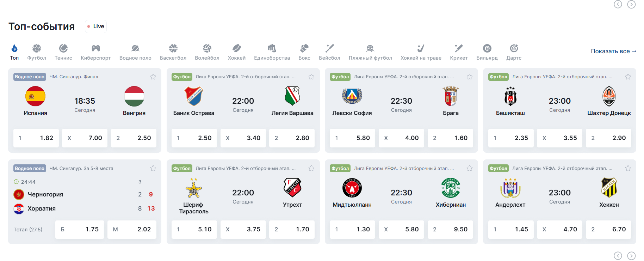
Task: Select the Футбол sport icon
Action: pos(37,48)
